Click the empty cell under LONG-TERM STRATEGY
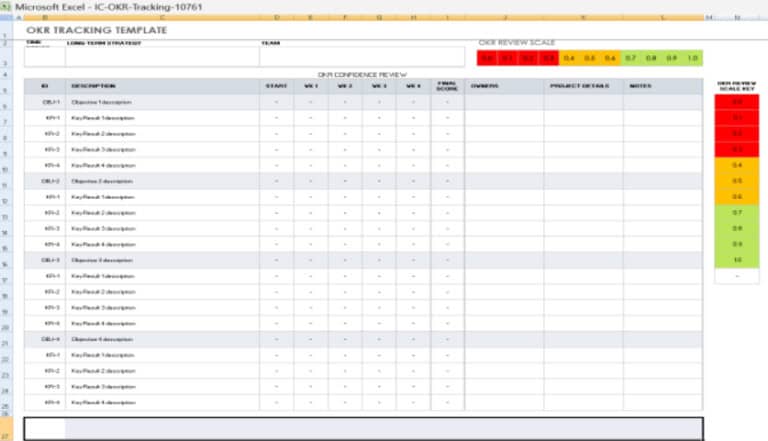 point(162,57)
